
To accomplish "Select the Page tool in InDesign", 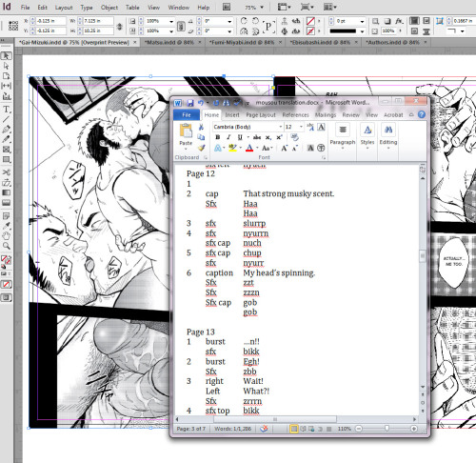I will point(6,75).
